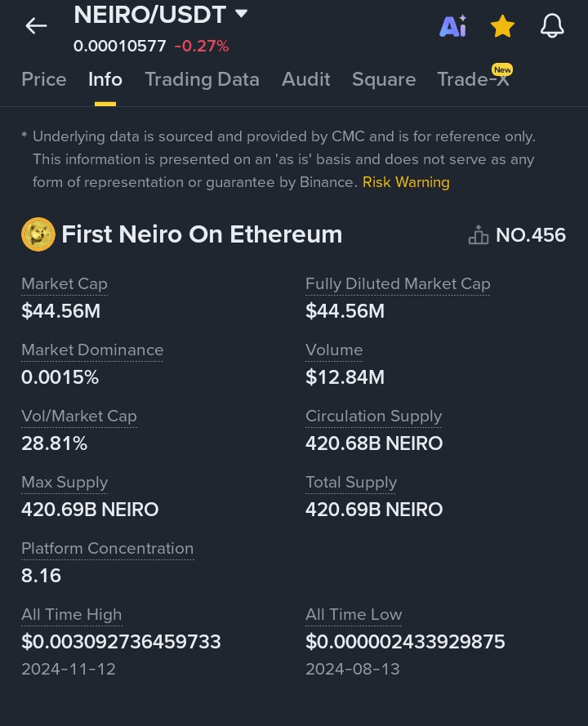Viewport: 588px width, 726px height.
Task: Tap the Market Cap label
Action: (65, 284)
